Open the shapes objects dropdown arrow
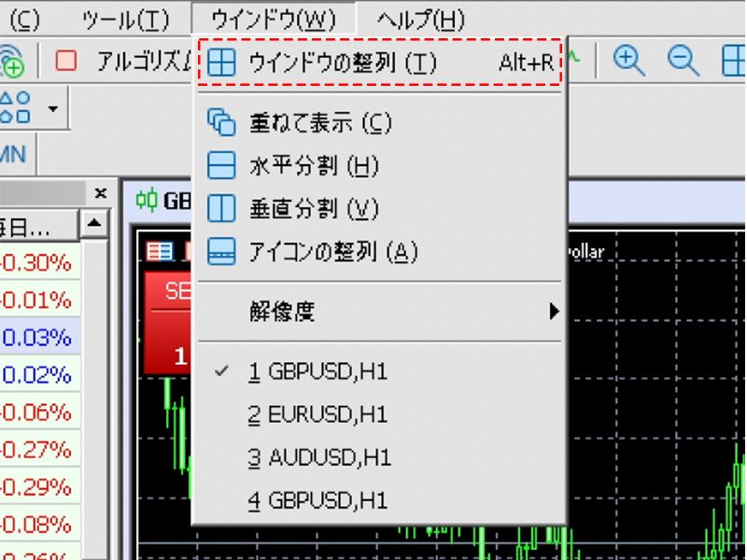The height and width of the screenshot is (560, 747). (x=53, y=108)
